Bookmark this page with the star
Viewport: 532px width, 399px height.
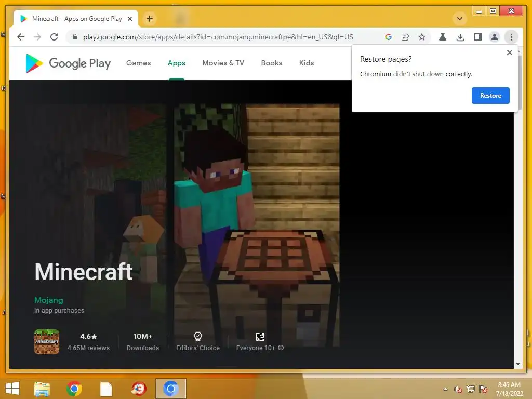(x=422, y=37)
